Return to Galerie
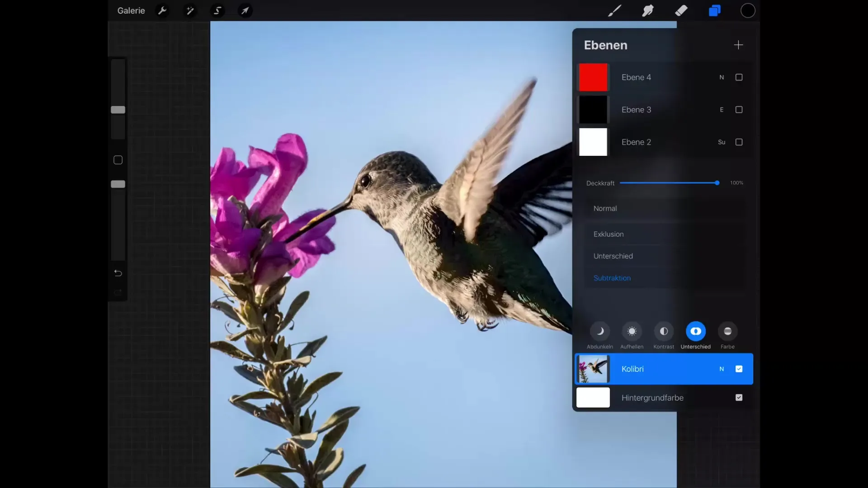 click(x=131, y=10)
